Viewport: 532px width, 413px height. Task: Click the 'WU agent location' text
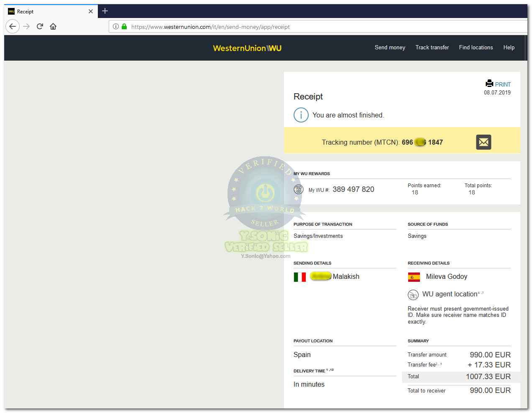(x=450, y=294)
